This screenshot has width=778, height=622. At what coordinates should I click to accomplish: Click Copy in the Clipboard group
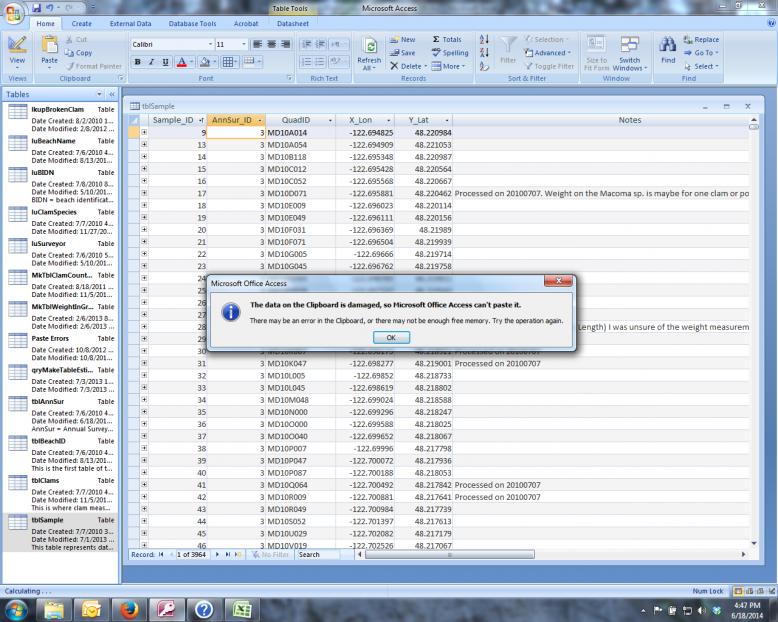point(78,53)
